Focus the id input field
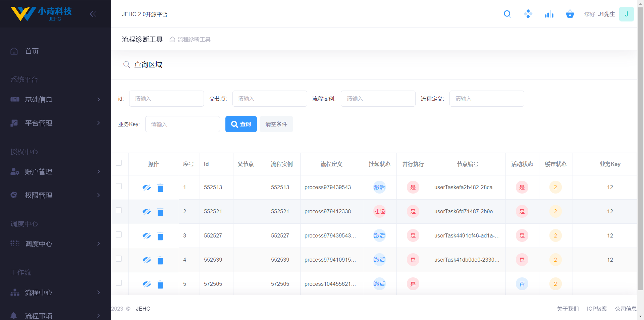Image resolution: width=644 pixels, height=320 pixels. [166, 99]
